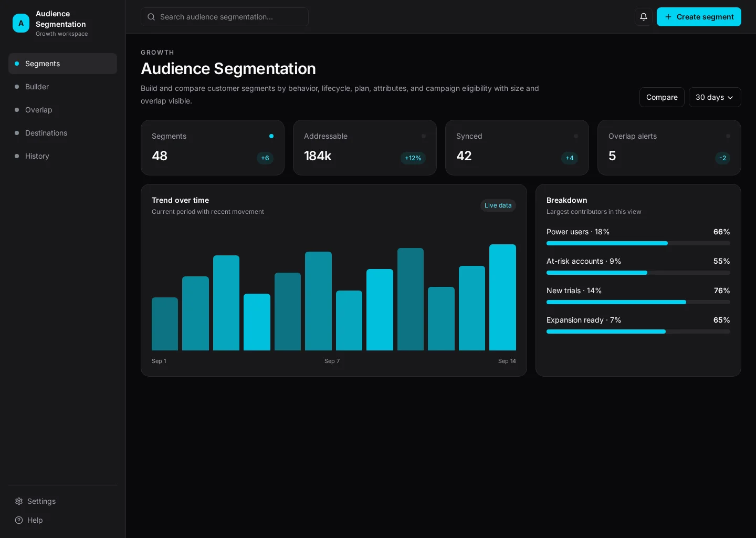756x538 pixels.
Task: Select the Synced 42 stat card
Action: point(517,148)
